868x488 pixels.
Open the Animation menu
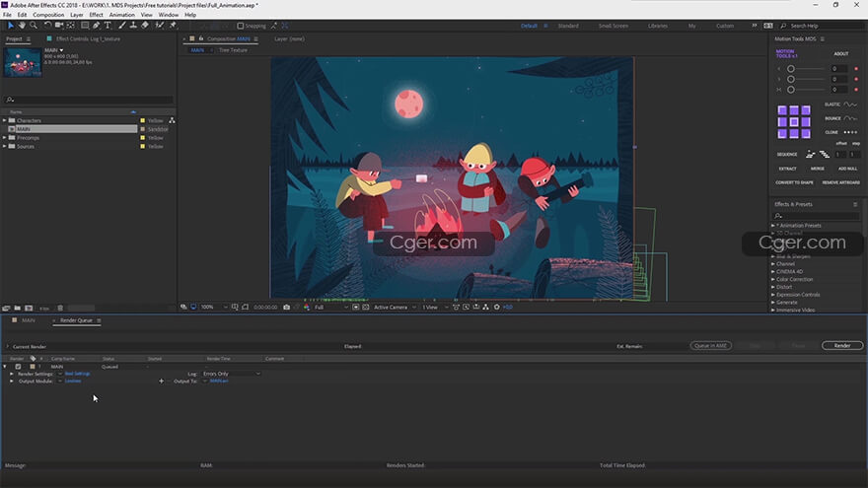[121, 15]
